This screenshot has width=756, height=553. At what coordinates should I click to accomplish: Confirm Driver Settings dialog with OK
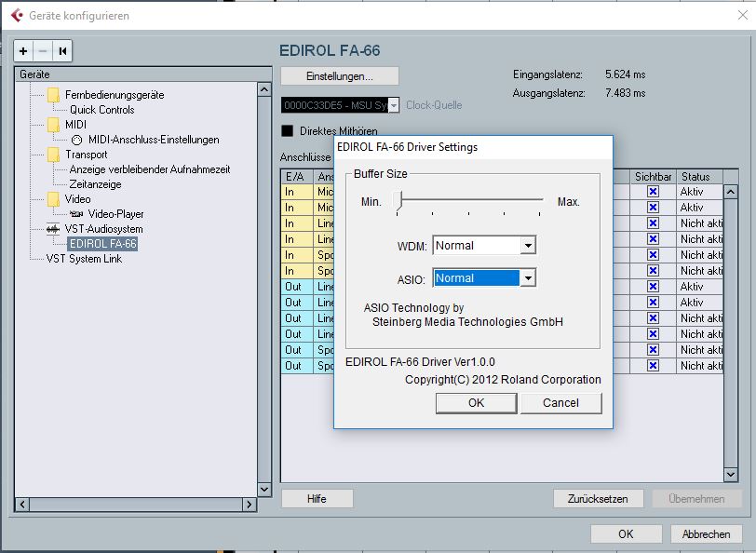tap(477, 403)
